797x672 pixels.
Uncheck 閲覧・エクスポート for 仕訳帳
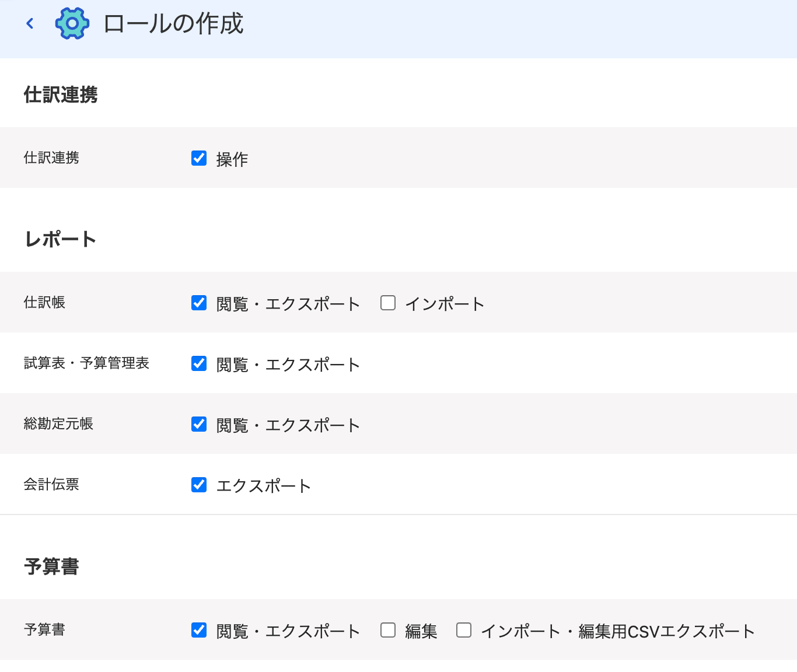click(199, 303)
